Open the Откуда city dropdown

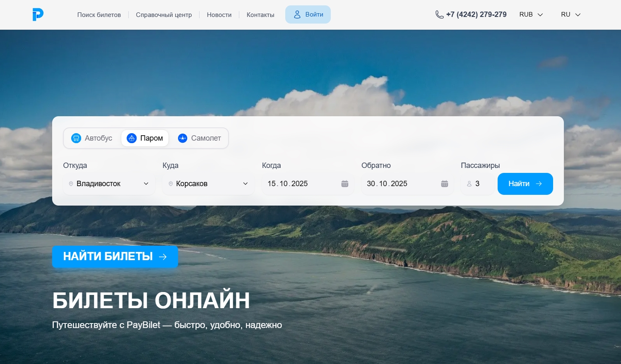tap(108, 184)
